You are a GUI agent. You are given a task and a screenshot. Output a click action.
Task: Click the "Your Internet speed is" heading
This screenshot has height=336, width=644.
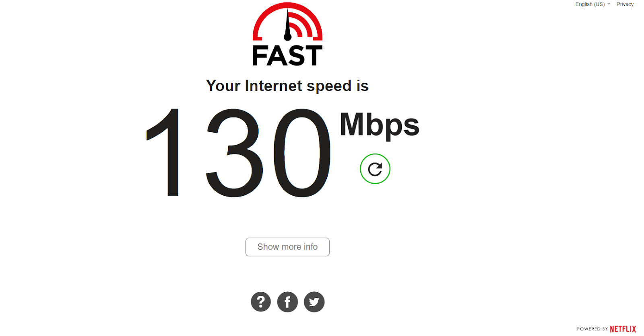click(x=287, y=86)
